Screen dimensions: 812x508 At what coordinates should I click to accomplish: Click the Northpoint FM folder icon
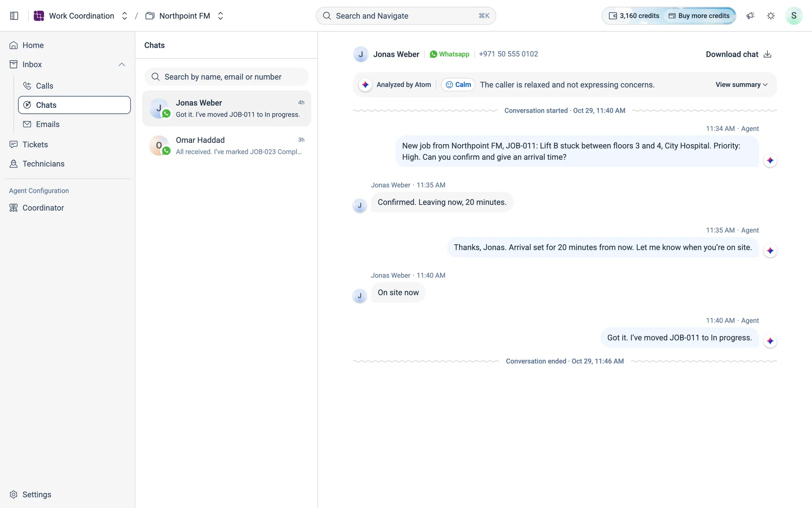(150, 16)
